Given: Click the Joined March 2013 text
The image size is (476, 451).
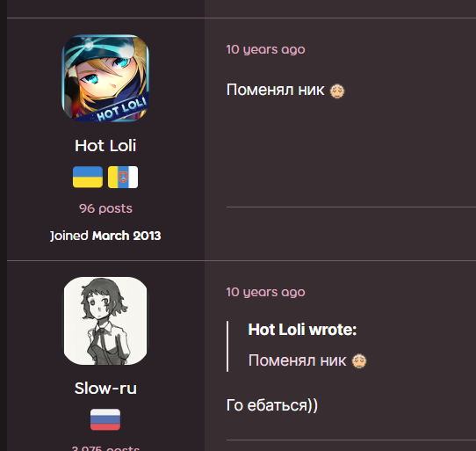Looking at the screenshot, I should (105, 236).
